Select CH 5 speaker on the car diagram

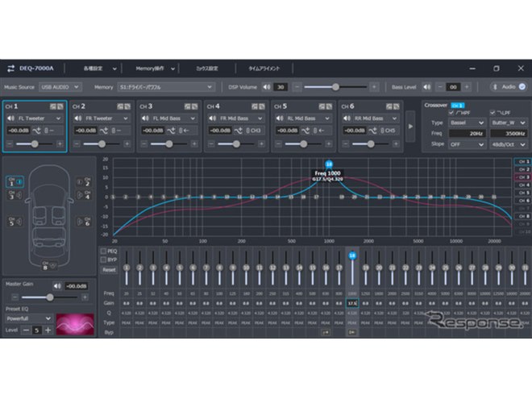click(x=15, y=222)
